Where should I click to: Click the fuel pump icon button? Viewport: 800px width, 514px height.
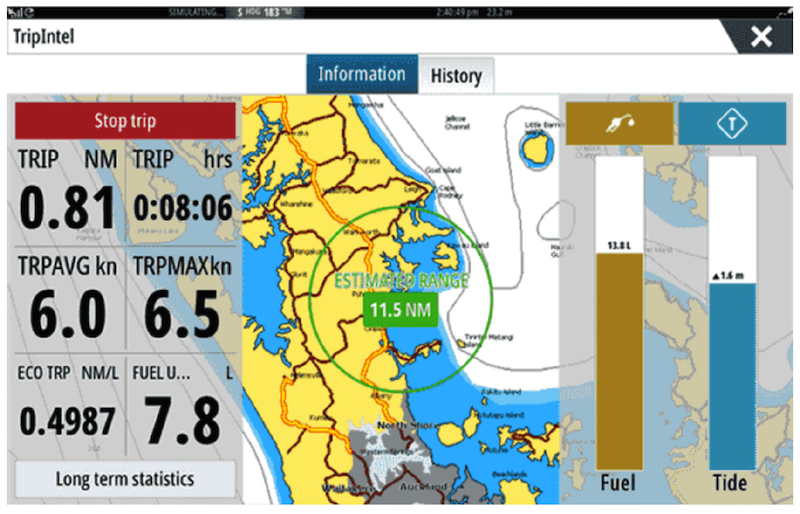point(619,123)
